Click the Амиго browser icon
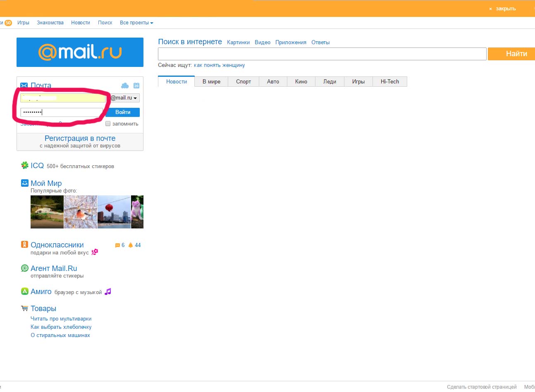535x392 pixels. [25, 291]
